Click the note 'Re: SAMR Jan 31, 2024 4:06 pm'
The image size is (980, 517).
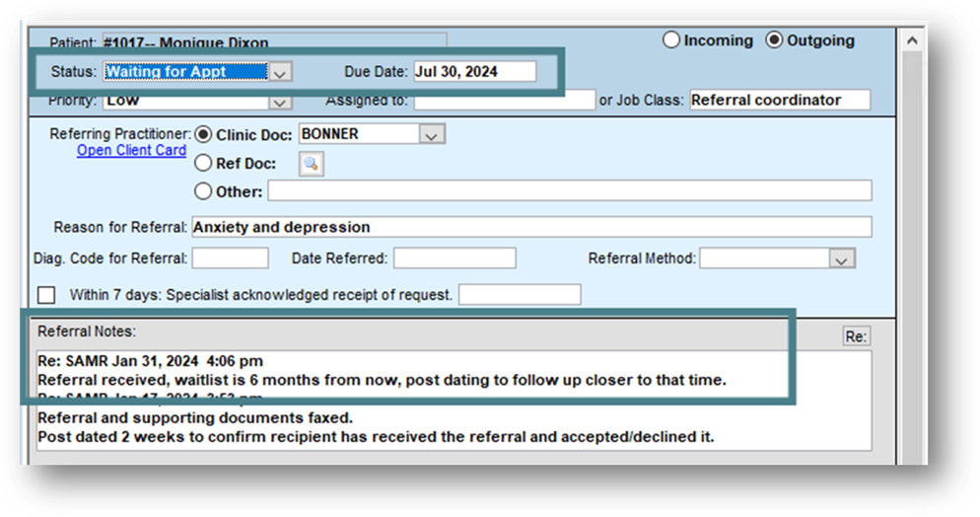pos(150,361)
